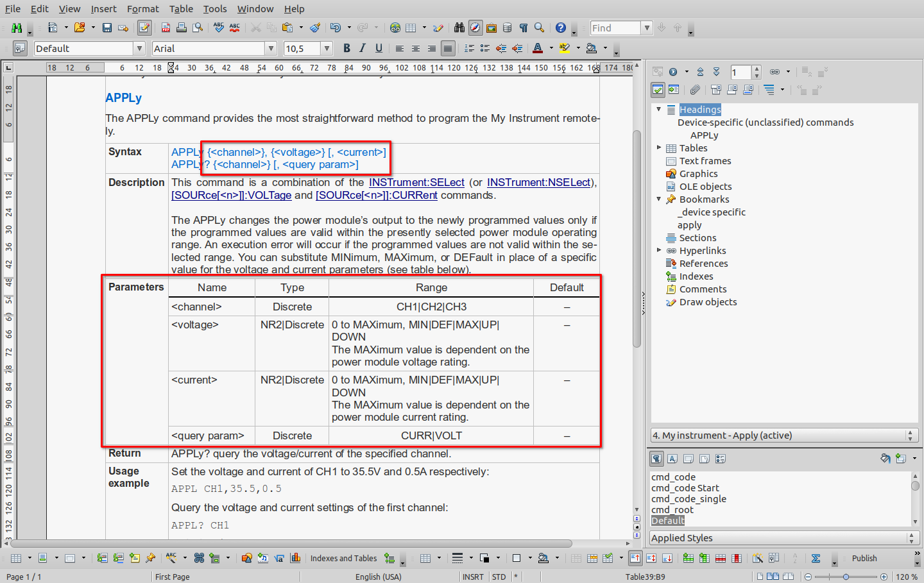Open Page Preview from the toolbar
The image size is (924, 583).
(198, 28)
